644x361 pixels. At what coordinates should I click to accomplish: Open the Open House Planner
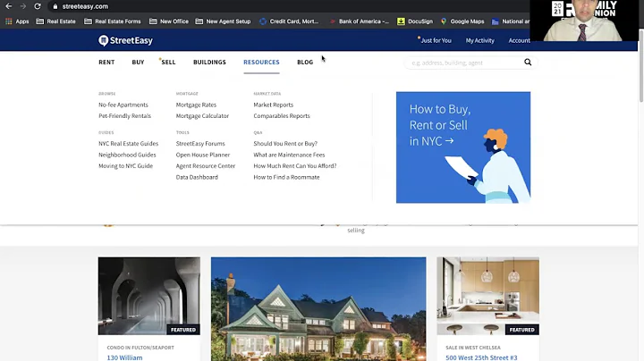click(202, 155)
